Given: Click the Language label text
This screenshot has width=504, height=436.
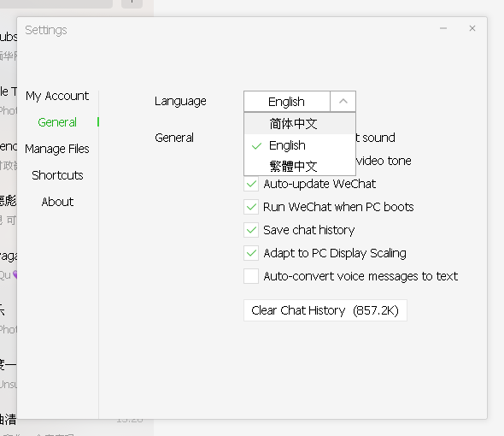Looking at the screenshot, I should 180,102.
